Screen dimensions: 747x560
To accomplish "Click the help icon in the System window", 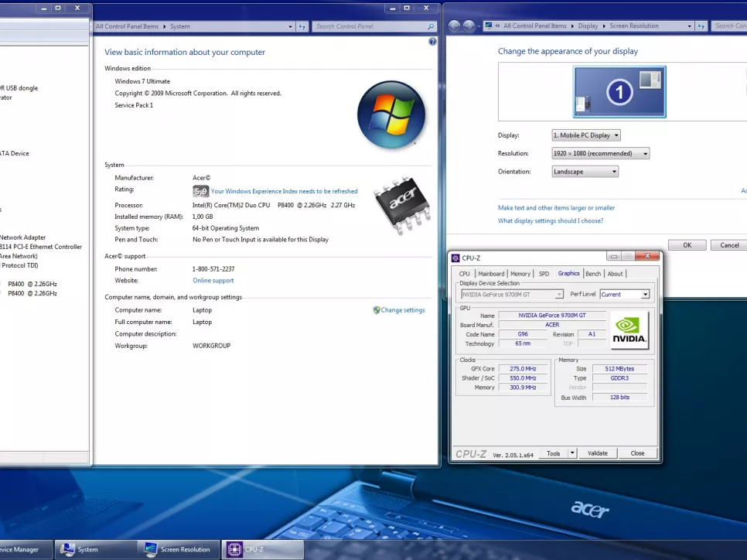I will [432, 42].
